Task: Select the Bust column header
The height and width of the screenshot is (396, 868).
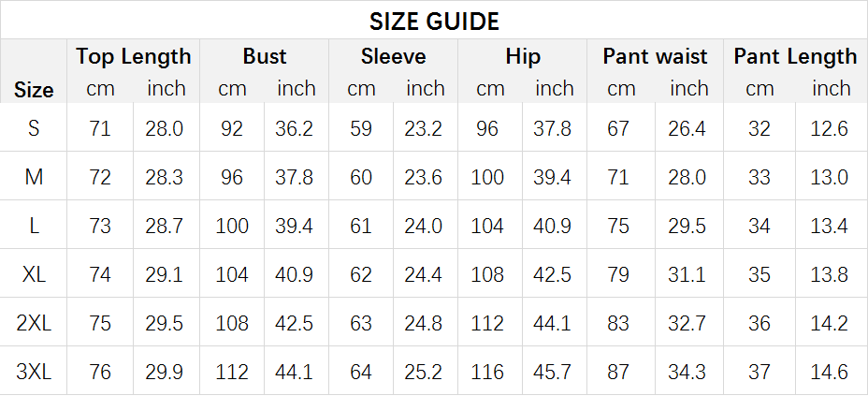Action: click(x=264, y=56)
